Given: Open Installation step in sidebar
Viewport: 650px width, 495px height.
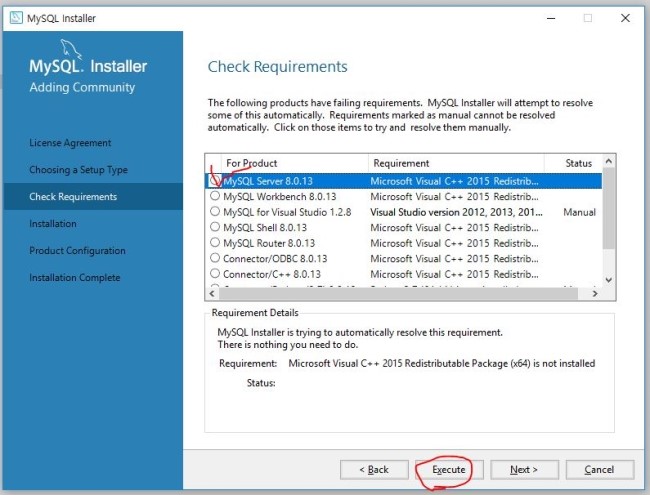Looking at the screenshot, I should click(53, 224).
